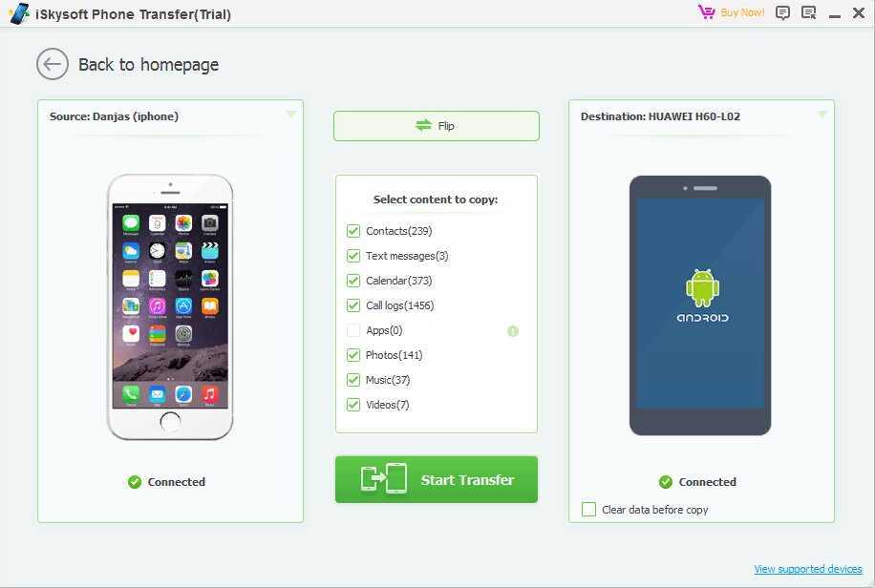The height and width of the screenshot is (588, 875).
Task: Uncheck the Contacts(239) checkbox
Action: (x=353, y=231)
